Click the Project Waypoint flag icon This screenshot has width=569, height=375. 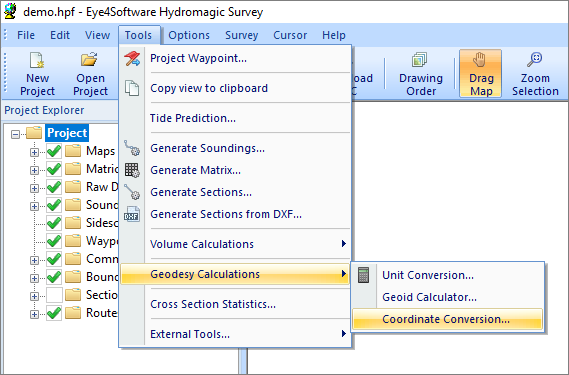point(132,58)
